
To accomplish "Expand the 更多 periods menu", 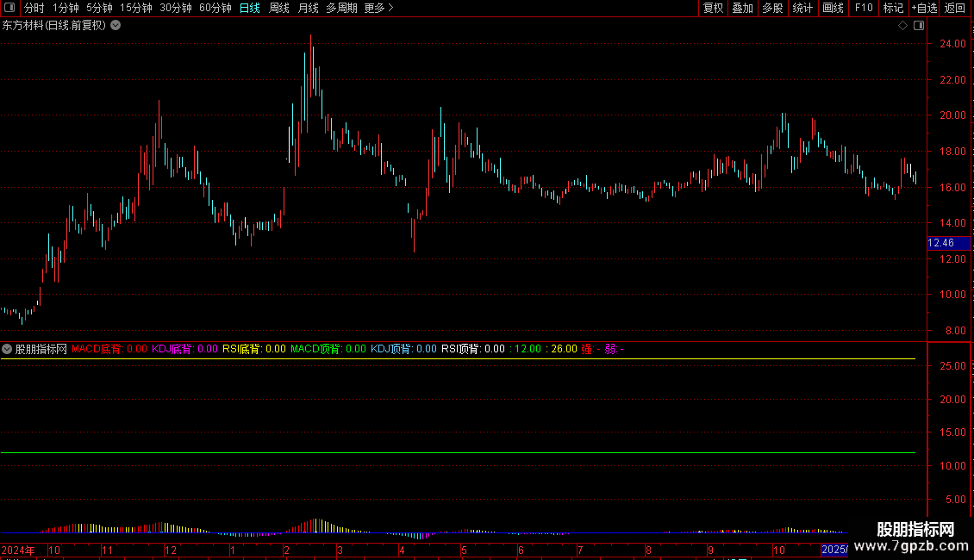I will tap(378, 8).
